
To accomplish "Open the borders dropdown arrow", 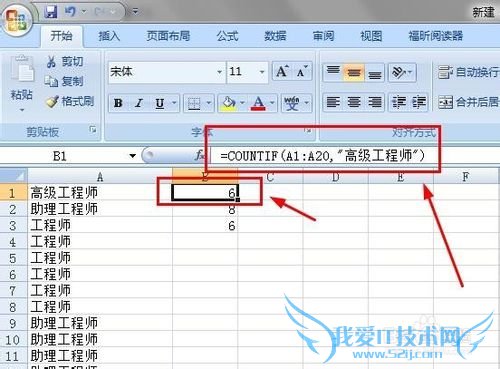I will tap(209, 103).
